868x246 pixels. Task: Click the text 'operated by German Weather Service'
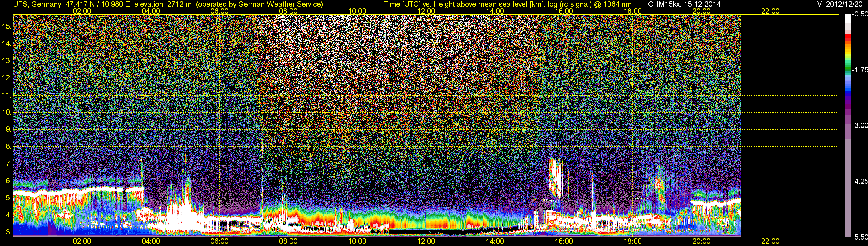tap(260, 4)
